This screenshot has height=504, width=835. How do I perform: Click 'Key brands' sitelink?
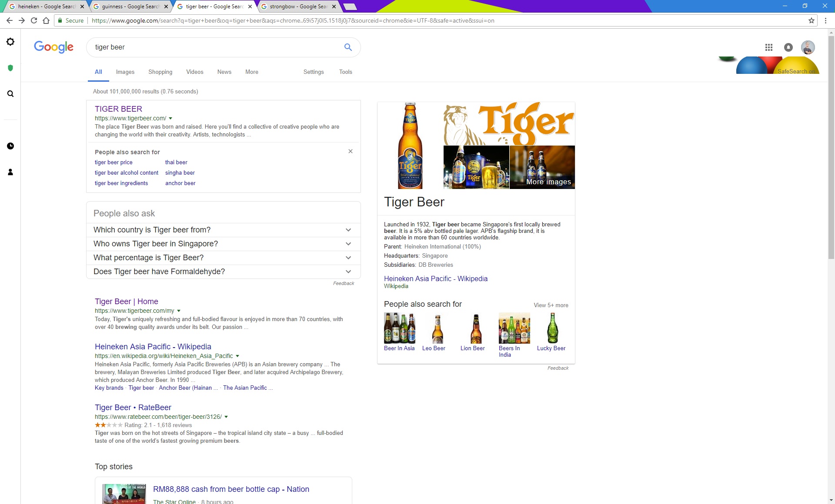pos(109,388)
